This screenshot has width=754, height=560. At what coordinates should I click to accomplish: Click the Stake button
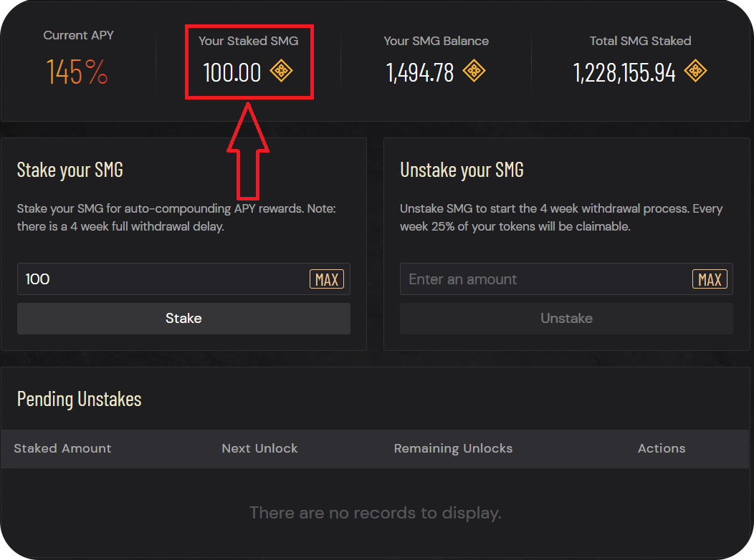tap(183, 319)
